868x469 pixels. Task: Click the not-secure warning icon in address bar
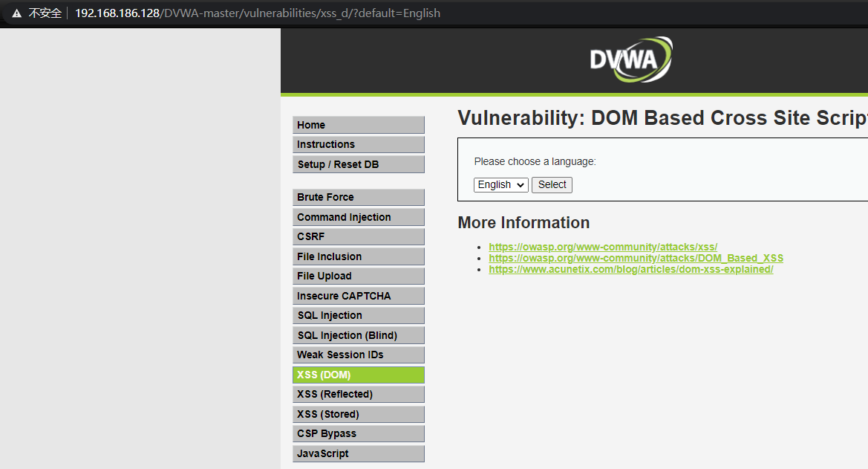coord(16,13)
